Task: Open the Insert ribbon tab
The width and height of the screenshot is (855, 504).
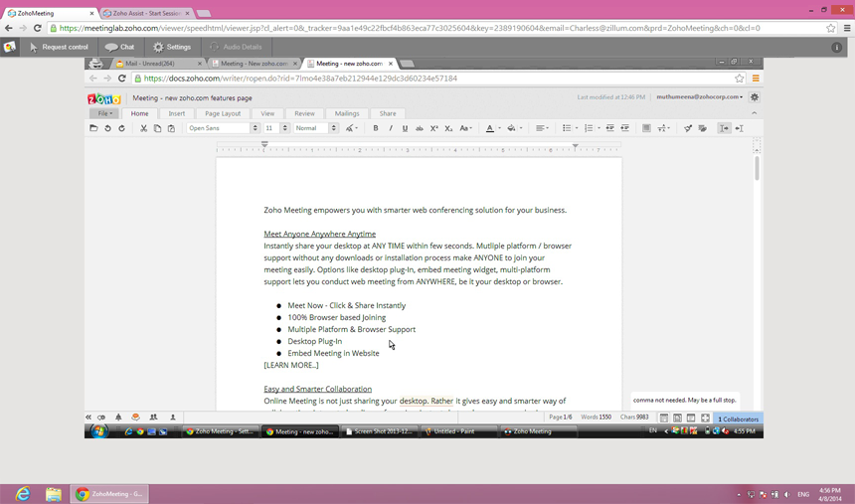Action: pyautogui.click(x=177, y=113)
